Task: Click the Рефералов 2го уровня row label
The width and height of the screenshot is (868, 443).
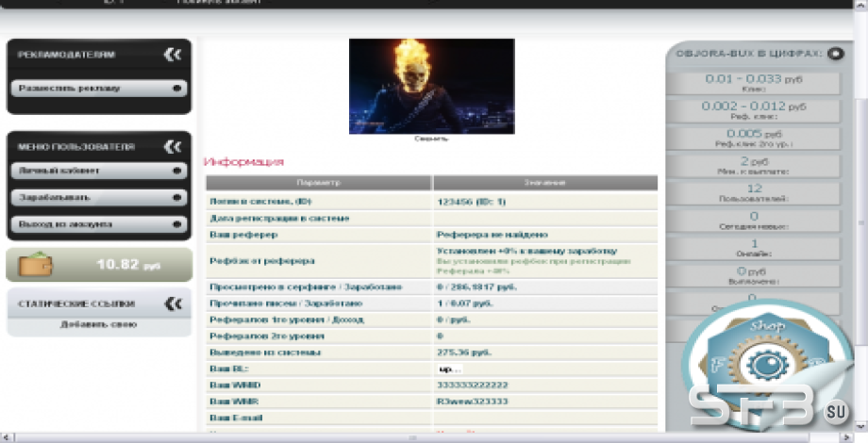Action: (267, 336)
